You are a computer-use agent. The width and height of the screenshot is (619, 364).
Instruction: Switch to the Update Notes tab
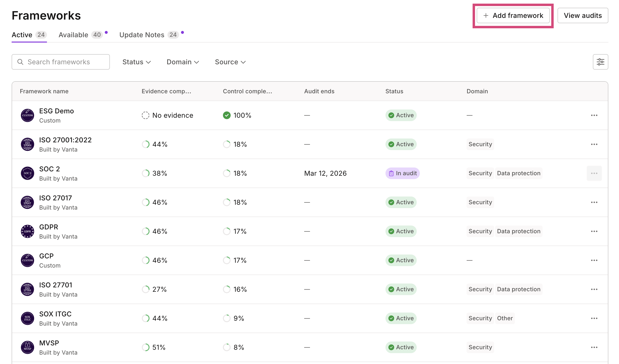149,35
